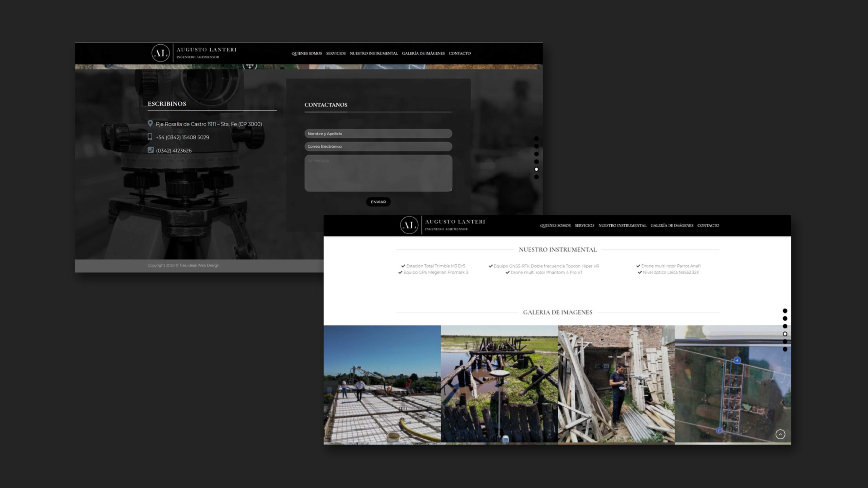
Task: Open the drone operator with lumber photo
Action: click(x=616, y=385)
